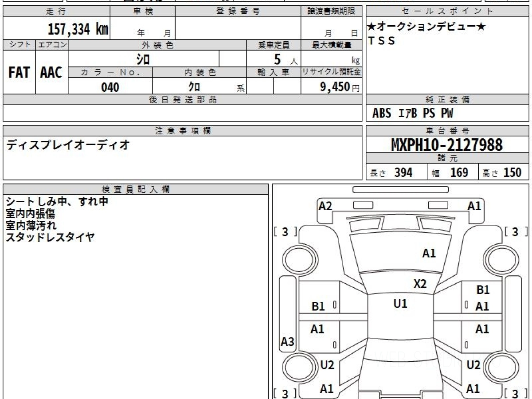
Task: Click the 乗車定員 header
Action: click(274, 45)
